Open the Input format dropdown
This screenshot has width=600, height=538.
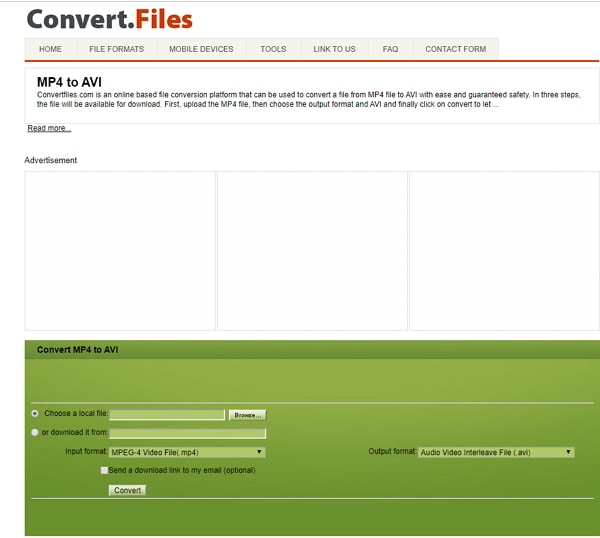click(187, 452)
